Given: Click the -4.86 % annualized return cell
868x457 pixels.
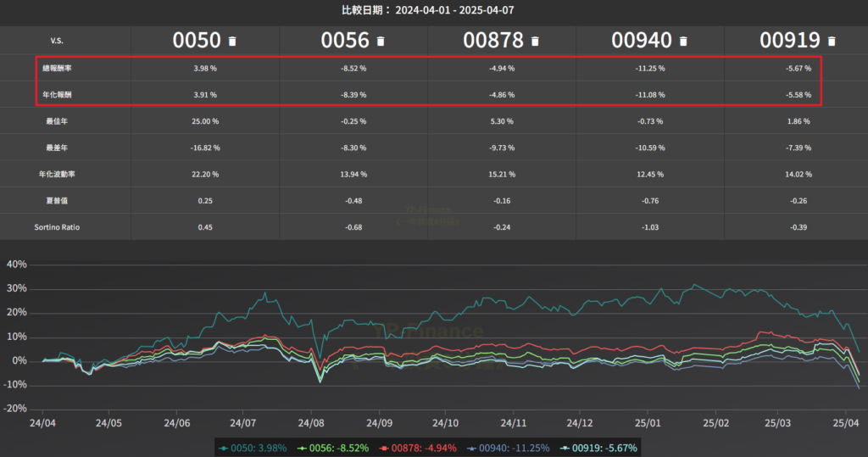Looking at the screenshot, I should point(502,95).
